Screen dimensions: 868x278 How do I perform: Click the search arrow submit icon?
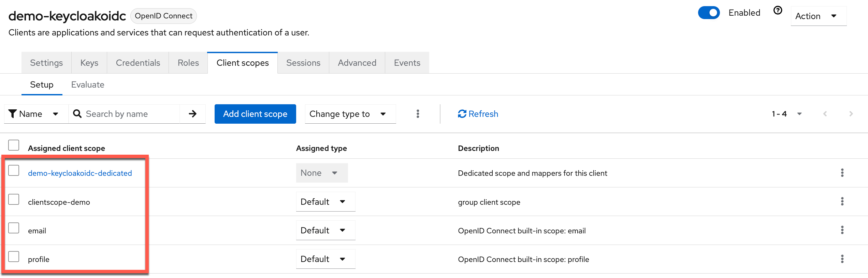192,114
